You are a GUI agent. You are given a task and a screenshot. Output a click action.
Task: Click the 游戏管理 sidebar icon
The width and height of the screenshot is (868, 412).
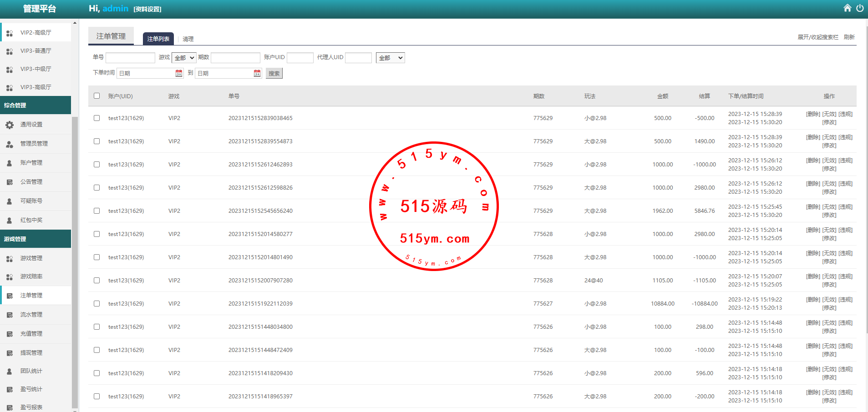[x=10, y=258]
